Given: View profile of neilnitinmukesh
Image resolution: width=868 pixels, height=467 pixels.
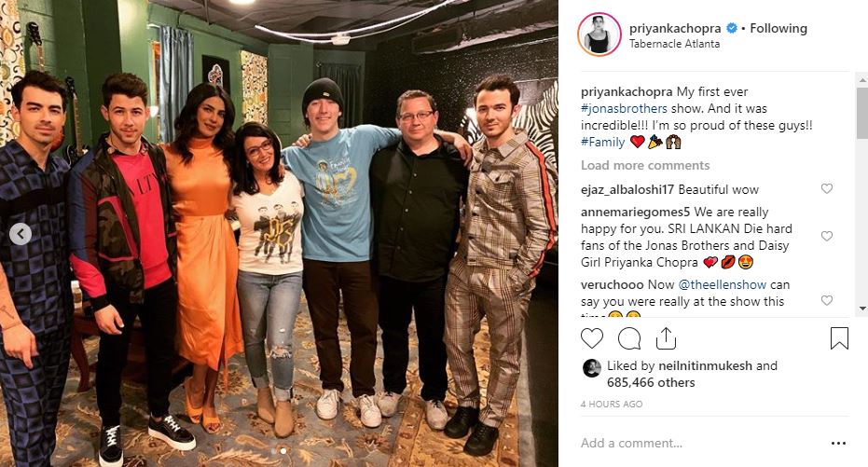Looking at the screenshot, I should click(705, 365).
